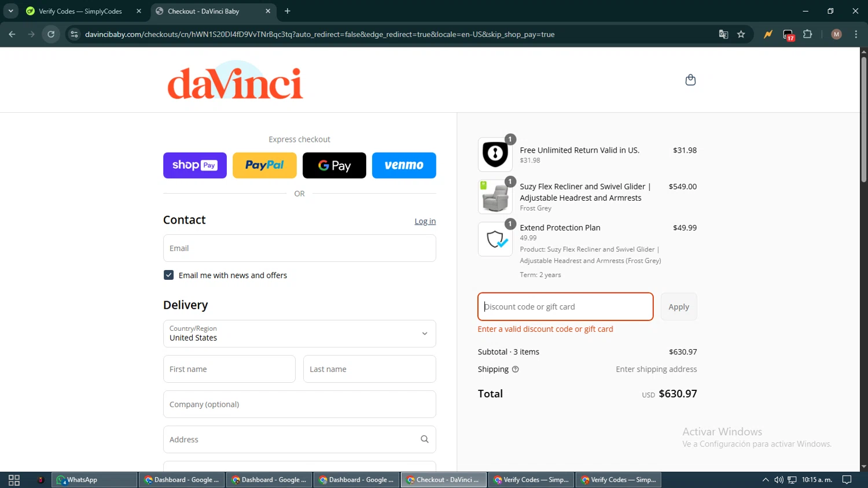Click the Enter shipping address text
868x488 pixels.
656,369
